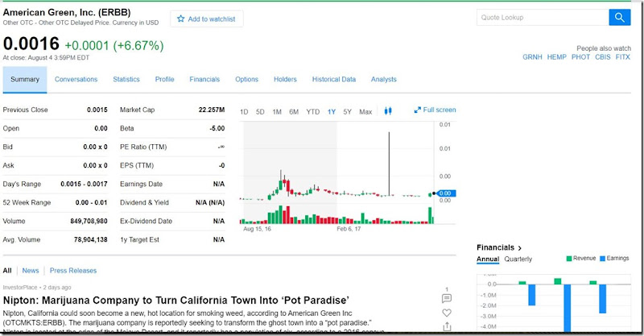The height and width of the screenshot is (336, 644).
Task: Click the Aug 15, 16 chart date label
Action: (257, 229)
